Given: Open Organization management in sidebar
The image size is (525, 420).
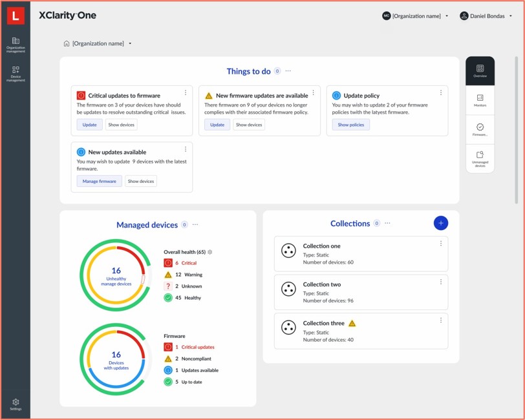Looking at the screenshot, I should tap(16, 45).
